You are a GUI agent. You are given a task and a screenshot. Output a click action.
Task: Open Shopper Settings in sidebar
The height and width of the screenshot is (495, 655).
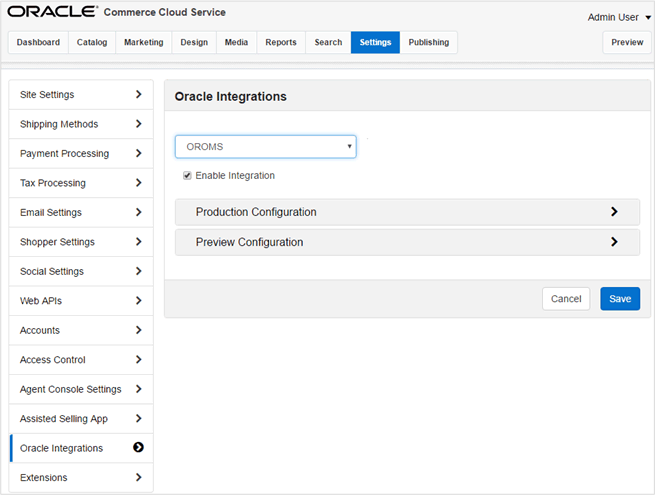pos(81,242)
